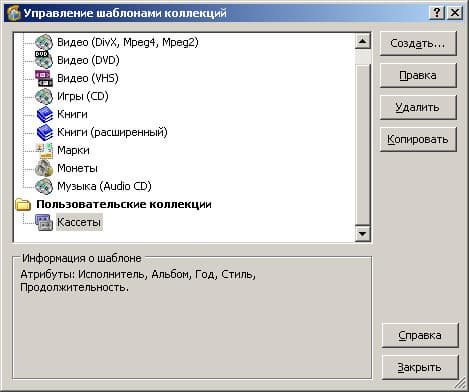
Task: Select the Марки template label
Action: point(73,150)
